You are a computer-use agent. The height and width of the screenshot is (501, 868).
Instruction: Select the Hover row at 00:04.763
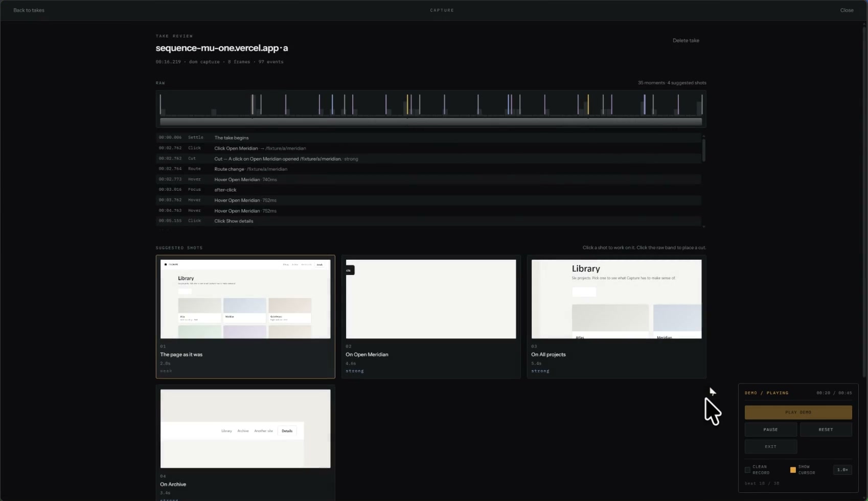428,211
